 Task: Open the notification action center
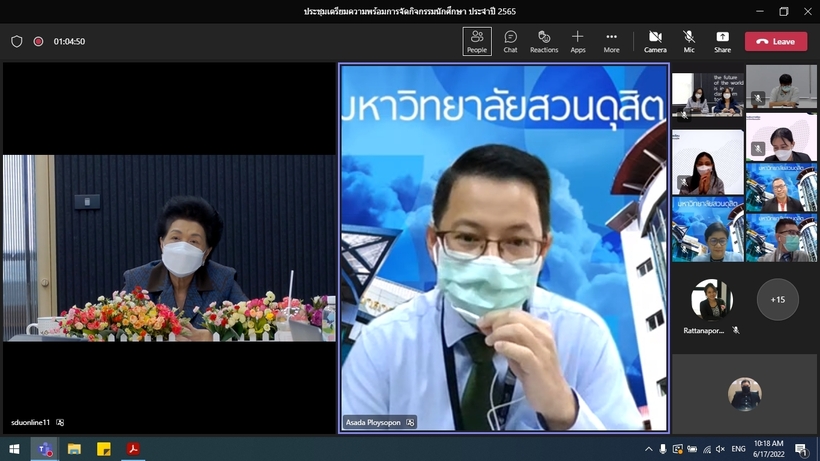pos(801,448)
